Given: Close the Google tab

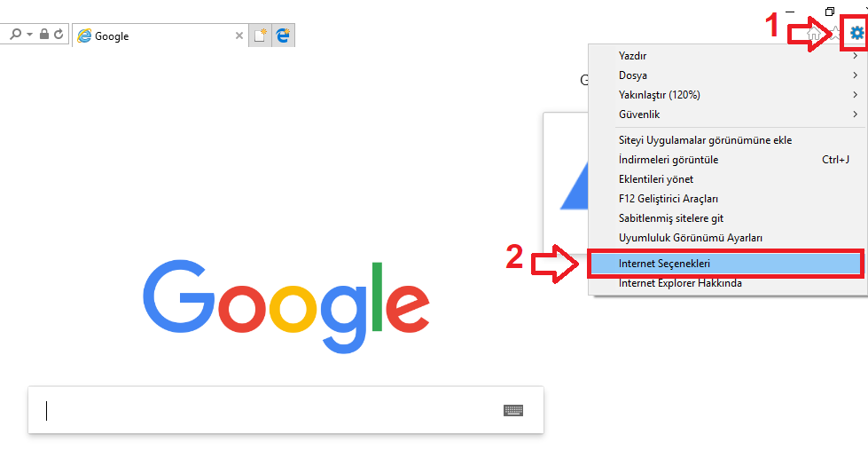Looking at the screenshot, I should (x=239, y=36).
